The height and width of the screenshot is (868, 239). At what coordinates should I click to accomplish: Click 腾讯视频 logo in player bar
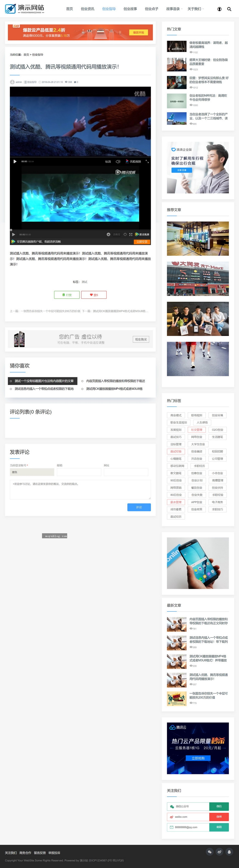tap(142, 234)
